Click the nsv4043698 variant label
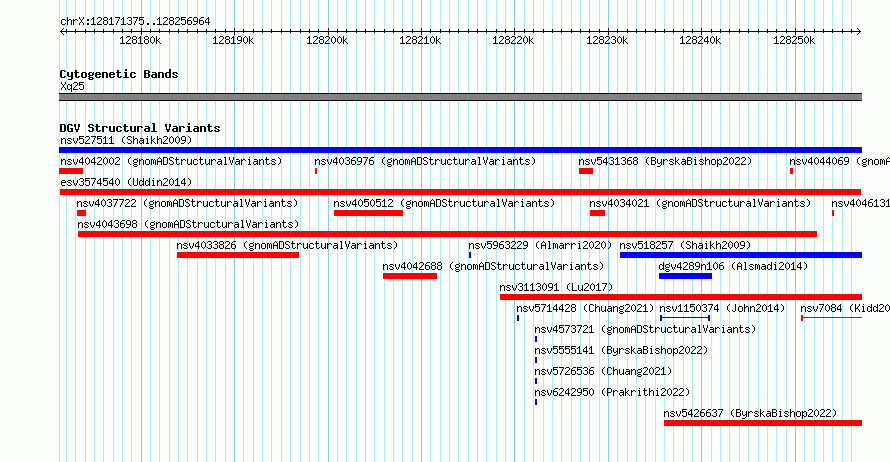This screenshot has height=462, width=890. (188, 224)
